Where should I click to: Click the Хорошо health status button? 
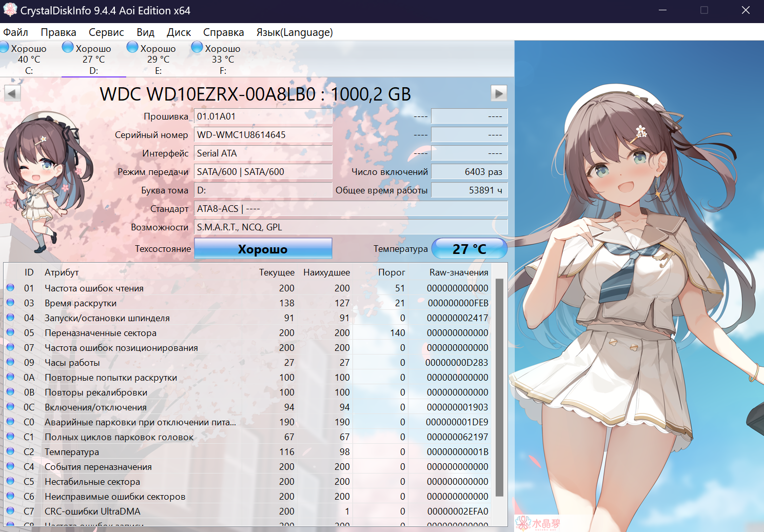[x=263, y=249]
